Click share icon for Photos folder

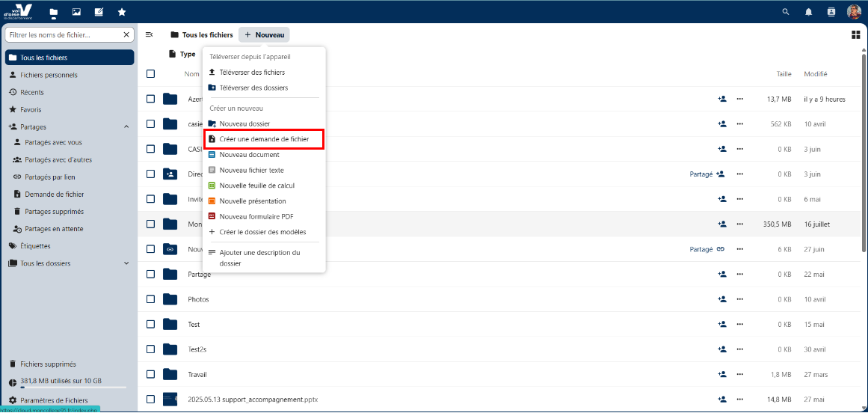click(721, 299)
